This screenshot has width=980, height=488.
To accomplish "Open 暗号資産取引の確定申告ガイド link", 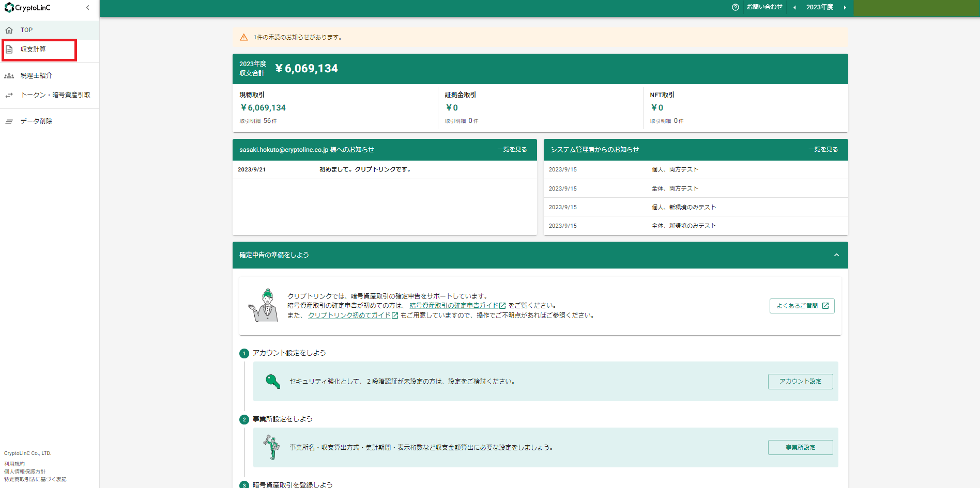I will (x=457, y=306).
